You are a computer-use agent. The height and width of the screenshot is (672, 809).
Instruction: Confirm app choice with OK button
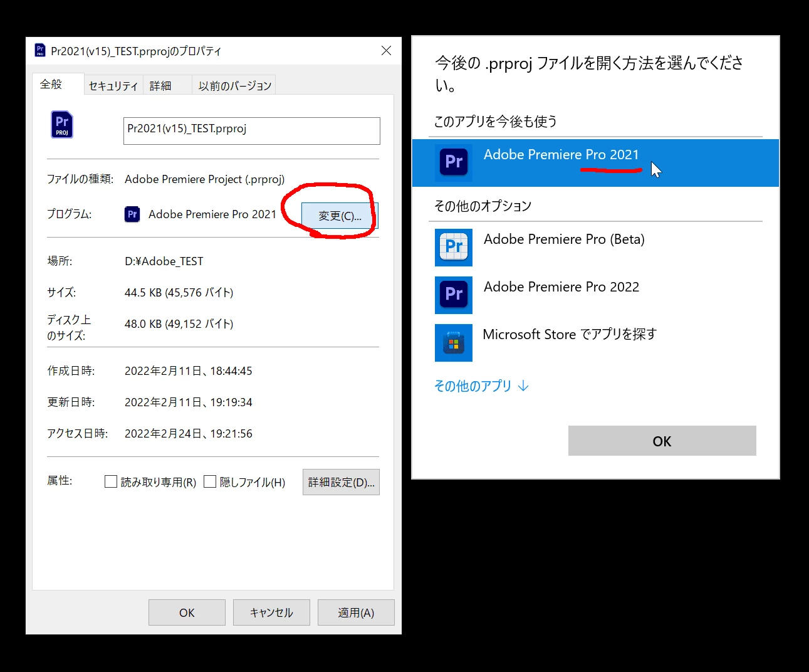pyautogui.click(x=662, y=441)
